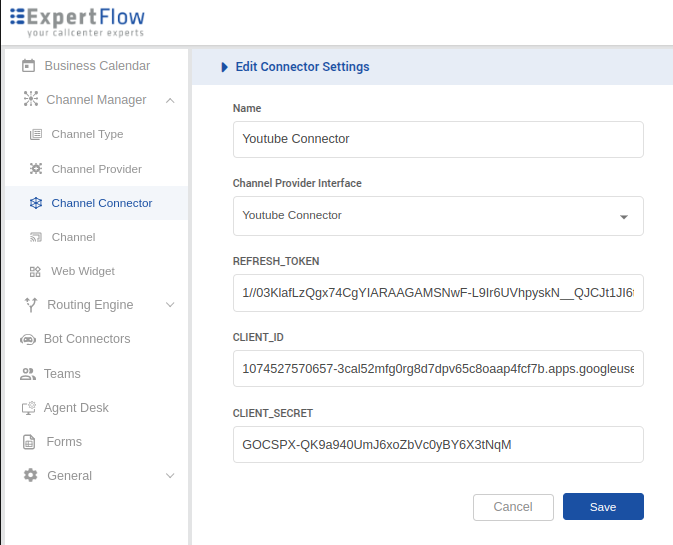Click the General gear icon
Screen dimensions: 673x545
30,476
